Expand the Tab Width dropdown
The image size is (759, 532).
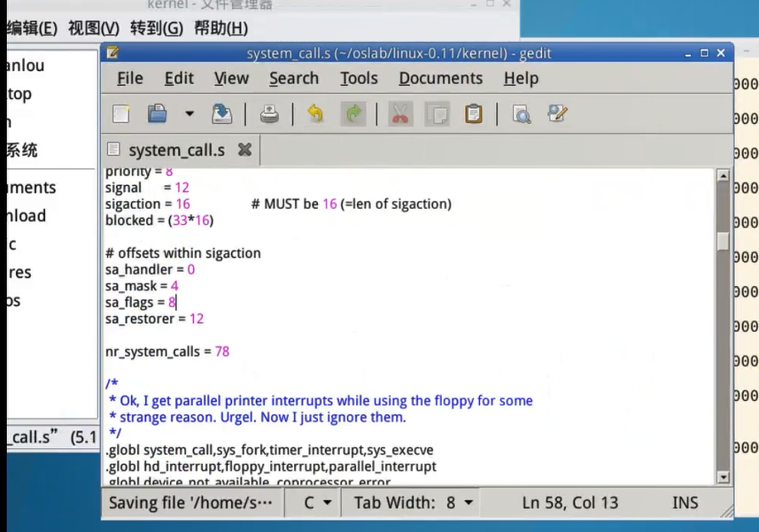pyautogui.click(x=414, y=503)
